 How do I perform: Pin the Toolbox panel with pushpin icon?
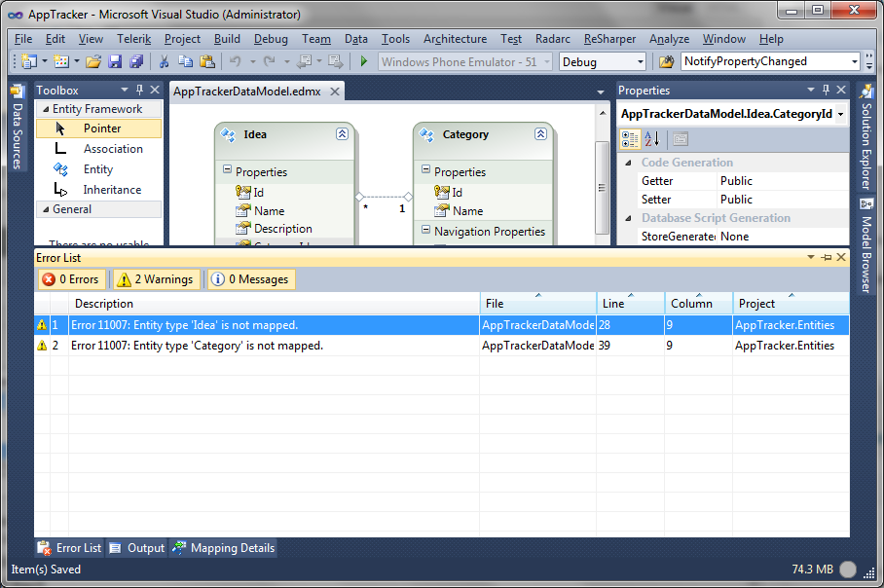(x=140, y=90)
